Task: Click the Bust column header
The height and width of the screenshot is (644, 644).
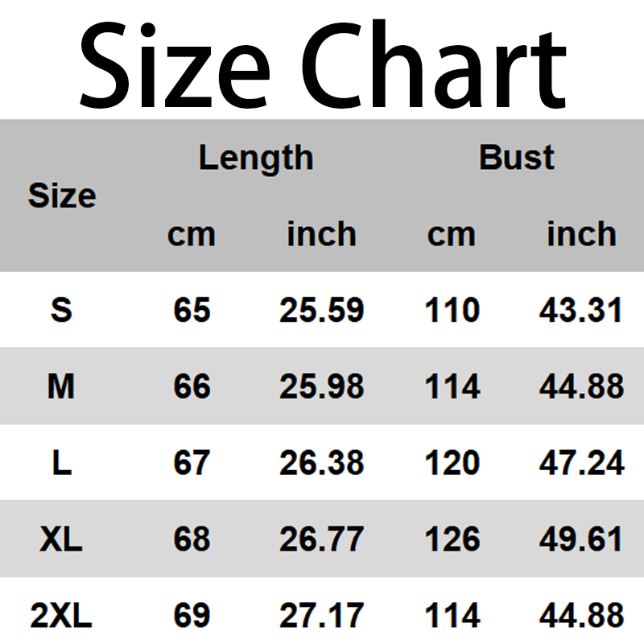Action: (516, 158)
